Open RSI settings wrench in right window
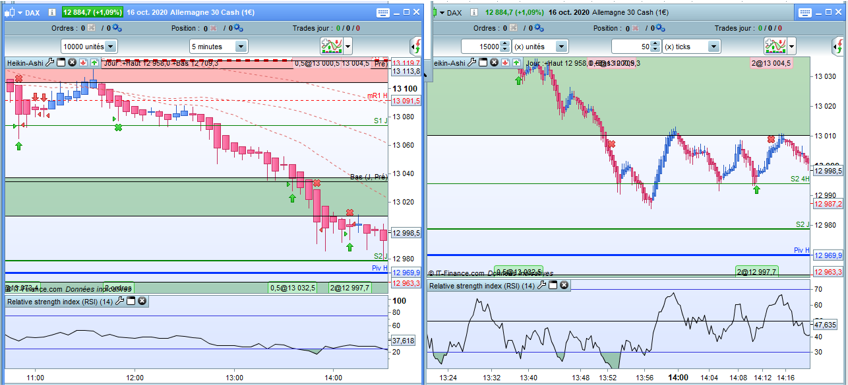This screenshot has width=848, height=385. coord(541,284)
